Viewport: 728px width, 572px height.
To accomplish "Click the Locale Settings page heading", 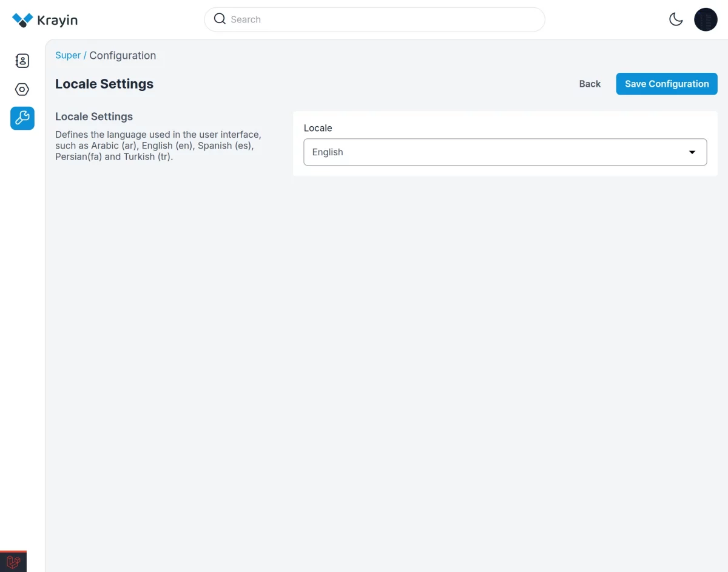I will click(x=104, y=84).
